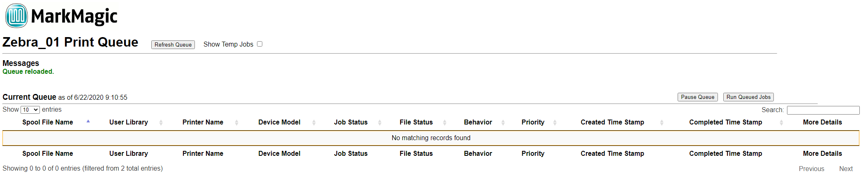Viewport: 868px width, 183px height.
Task: Enable the Show Temp Jobs checkbox
Action: 260,44
